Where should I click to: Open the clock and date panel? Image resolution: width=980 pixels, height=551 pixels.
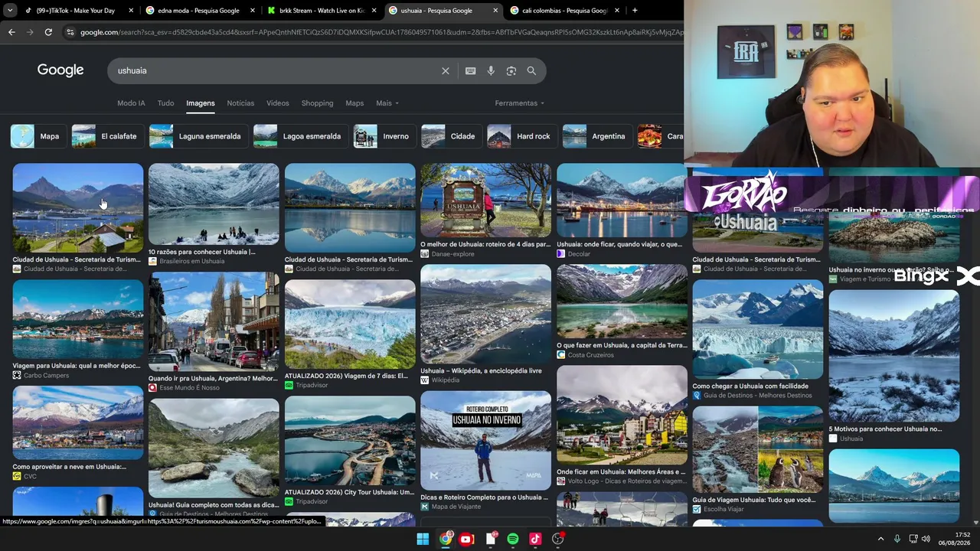coord(956,540)
